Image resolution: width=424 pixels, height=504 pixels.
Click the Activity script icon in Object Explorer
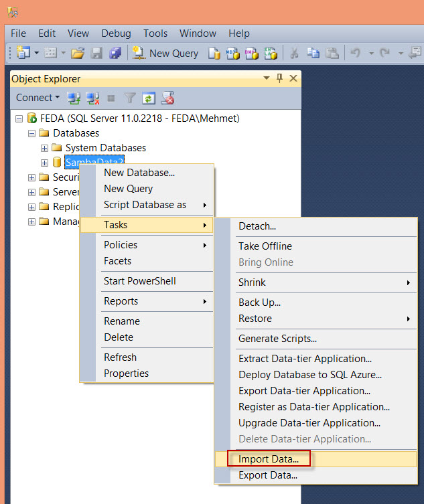click(x=167, y=98)
